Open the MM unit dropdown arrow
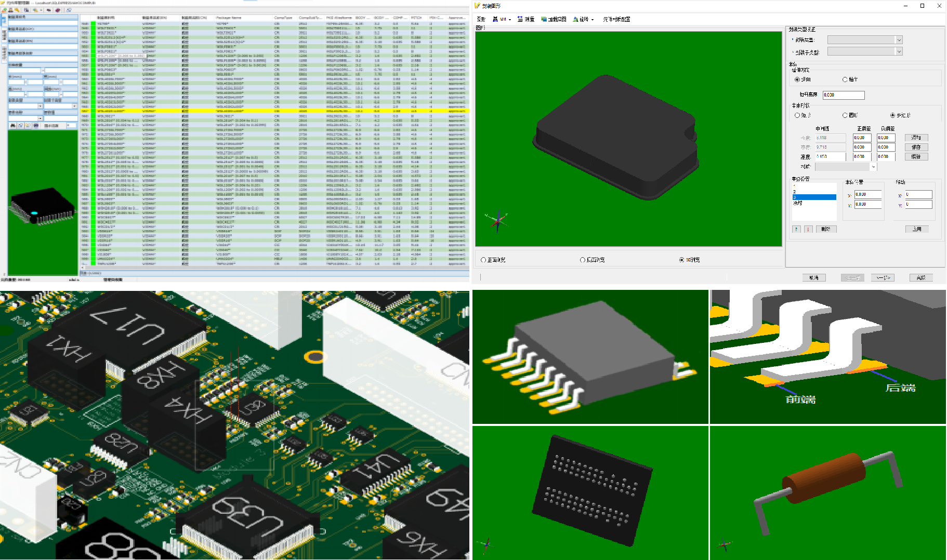 pos(510,20)
